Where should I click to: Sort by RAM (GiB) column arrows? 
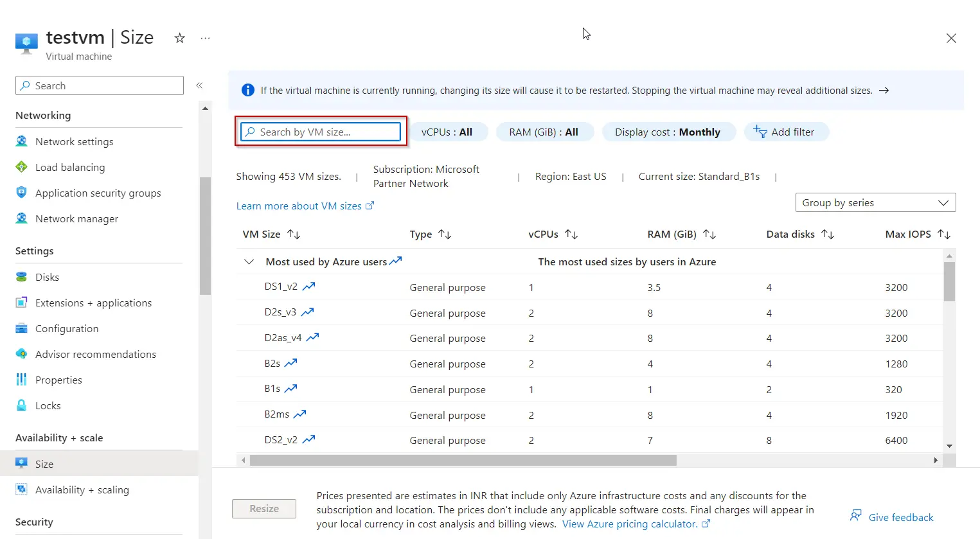(x=709, y=234)
